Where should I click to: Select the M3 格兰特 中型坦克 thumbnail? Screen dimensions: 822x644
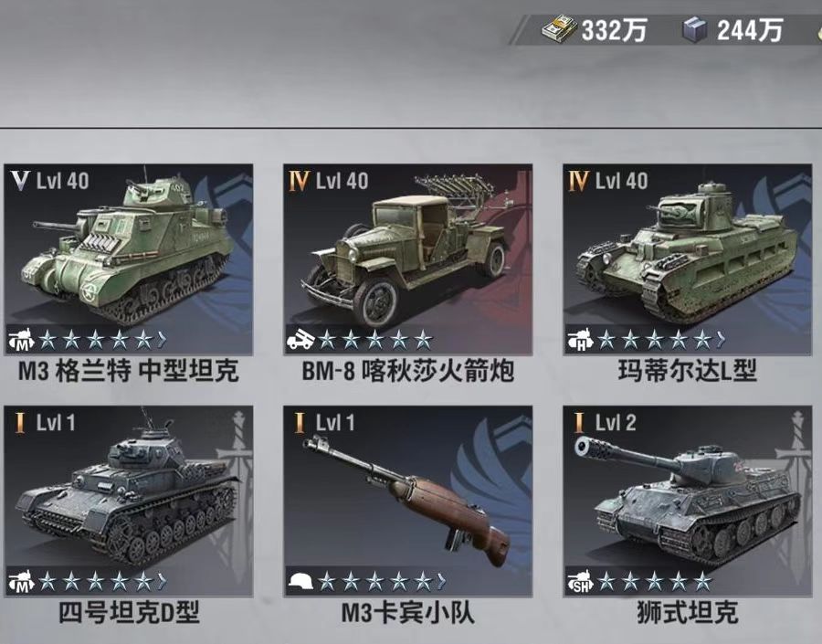129,259
